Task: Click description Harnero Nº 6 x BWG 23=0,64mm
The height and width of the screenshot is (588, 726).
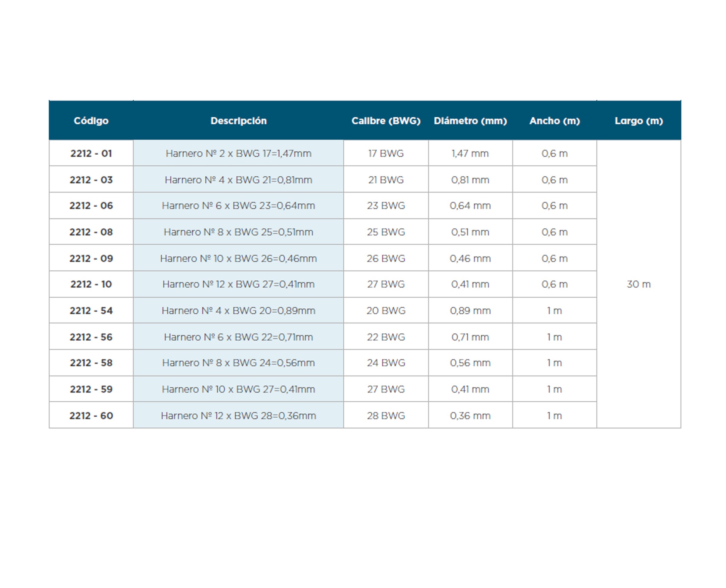Action: (x=238, y=205)
